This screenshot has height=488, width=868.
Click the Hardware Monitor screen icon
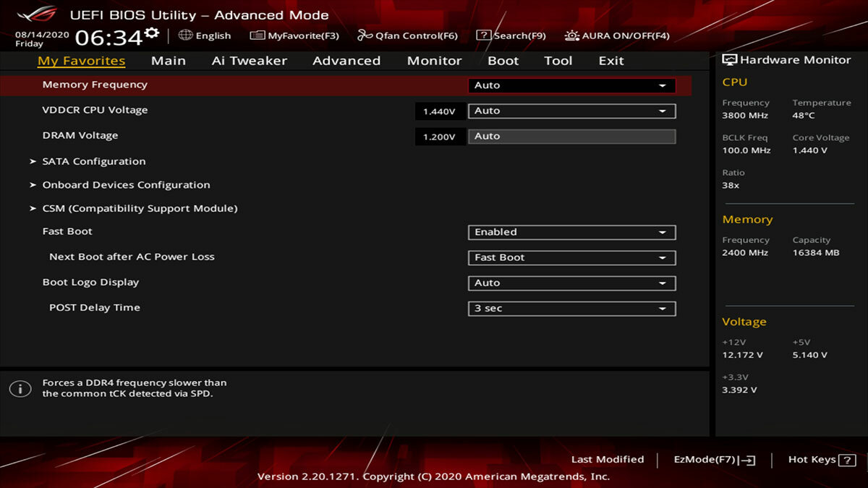point(729,60)
